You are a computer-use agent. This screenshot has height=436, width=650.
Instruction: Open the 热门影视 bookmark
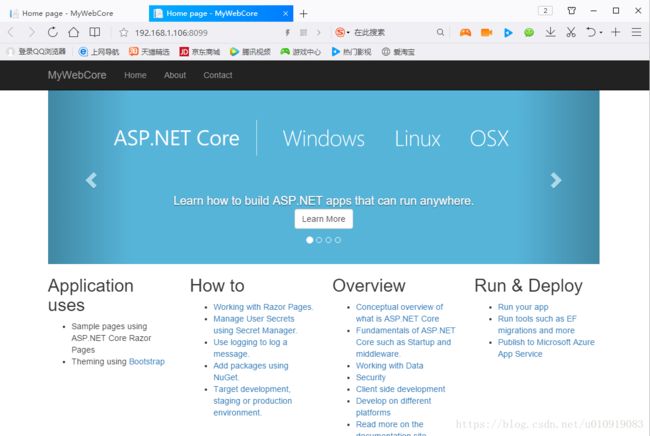point(352,51)
